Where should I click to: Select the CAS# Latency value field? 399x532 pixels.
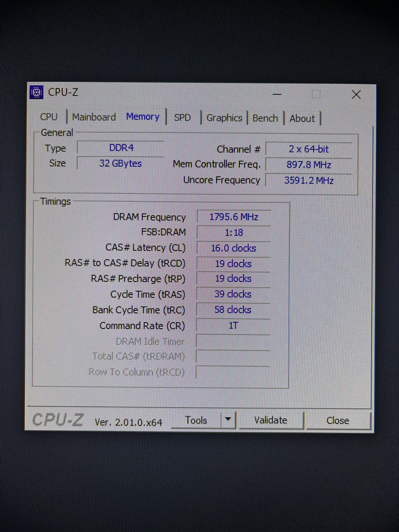point(233,248)
